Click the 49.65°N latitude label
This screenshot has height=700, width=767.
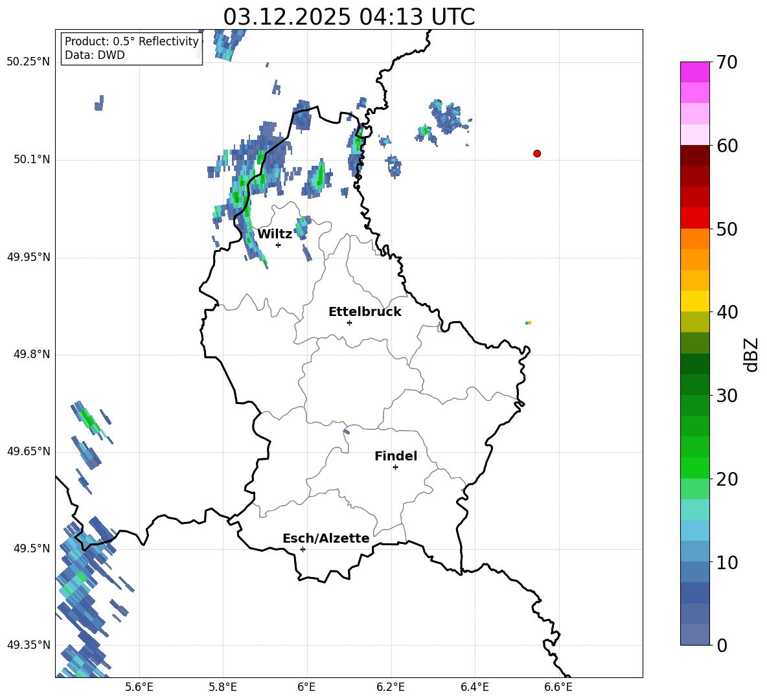point(29,451)
